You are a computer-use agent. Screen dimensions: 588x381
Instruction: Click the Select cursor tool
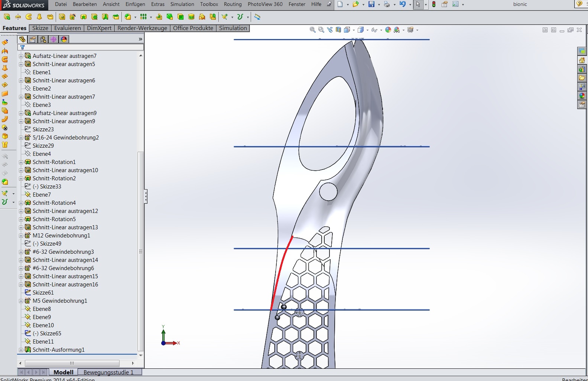[418, 4]
